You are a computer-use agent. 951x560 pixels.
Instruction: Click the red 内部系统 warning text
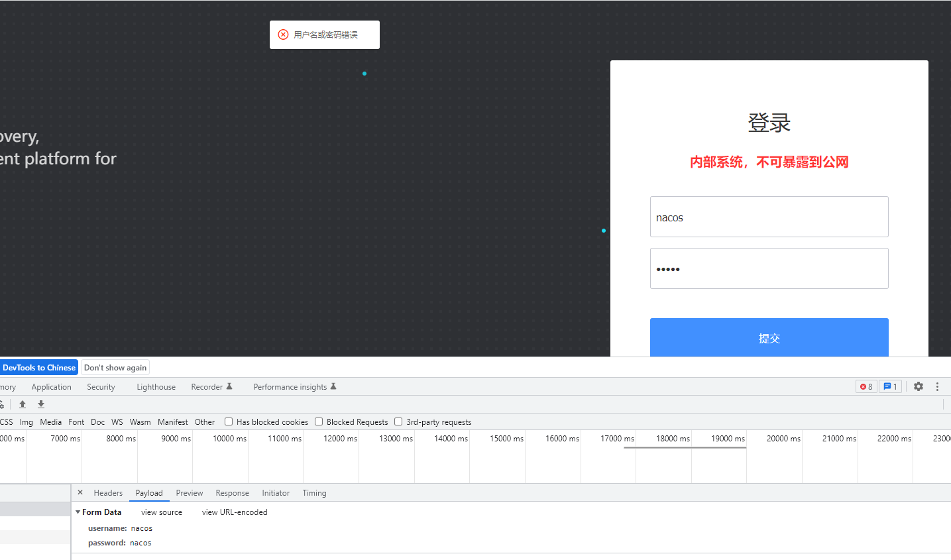pos(769,162)
